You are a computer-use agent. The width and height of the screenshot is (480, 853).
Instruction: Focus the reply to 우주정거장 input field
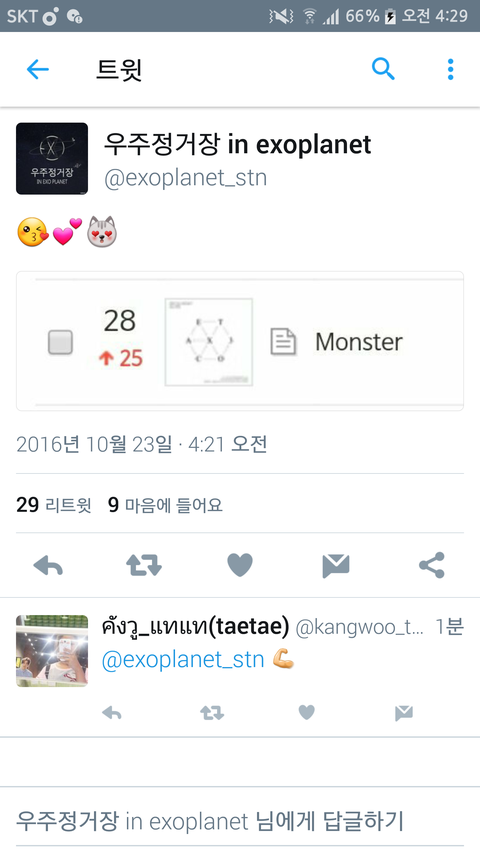240,820
